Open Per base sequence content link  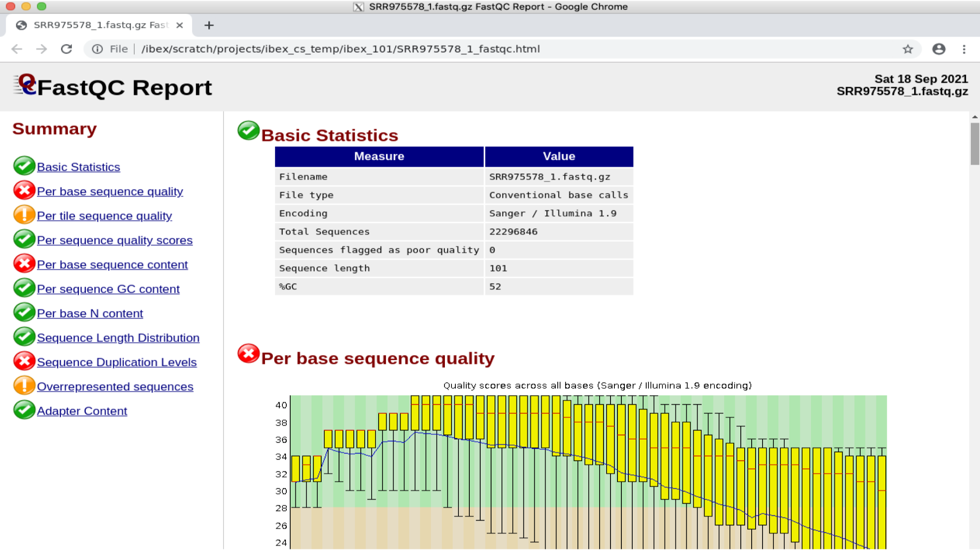point(112,264)
